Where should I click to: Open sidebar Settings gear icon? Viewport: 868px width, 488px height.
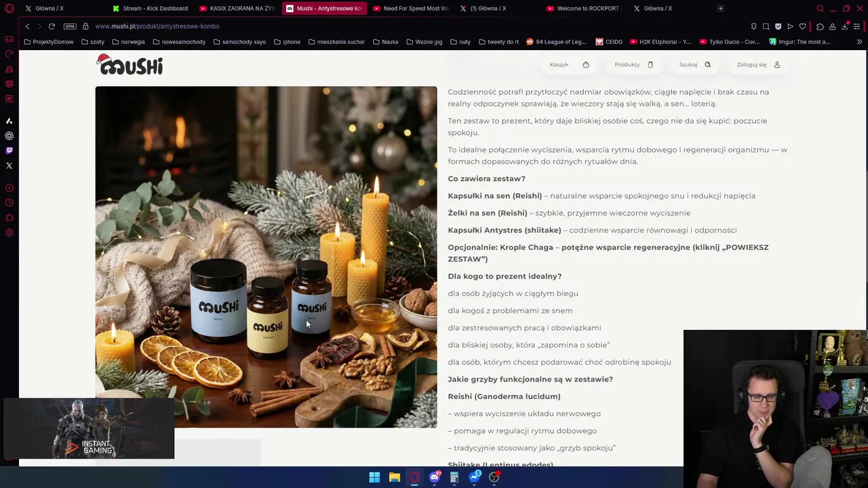tap(9, 232)
